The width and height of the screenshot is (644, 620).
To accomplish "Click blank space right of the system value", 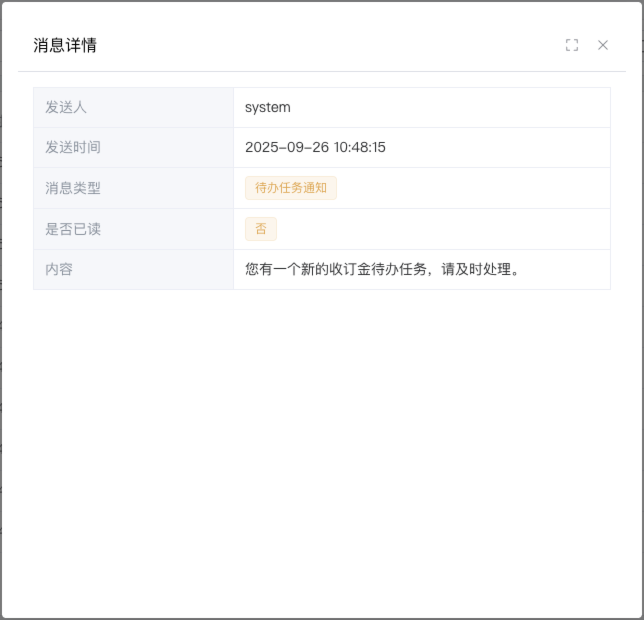I will click(450, 107).
